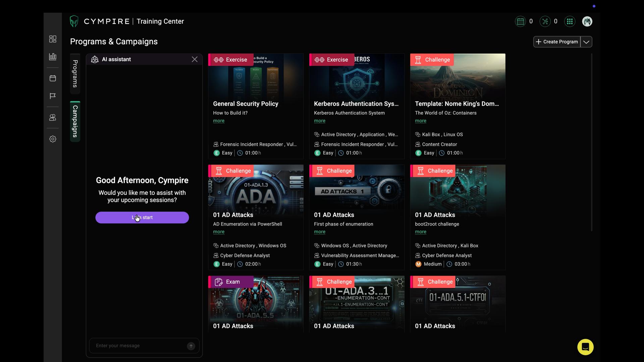Image resolution: width=644 pixels, height=362 pixels.
Task: Expand more on Kerberos Authentication card
Action: (x=320, y=121)
